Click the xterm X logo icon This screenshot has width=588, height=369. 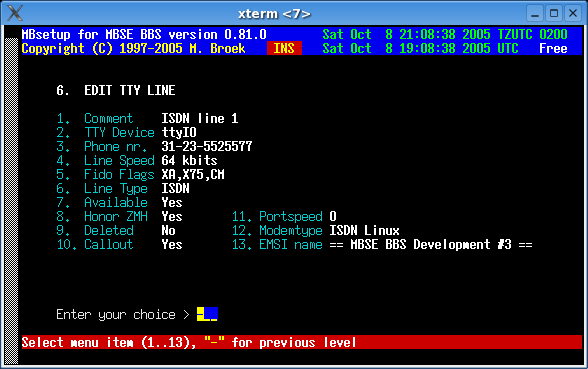click(x=15, y=14)
